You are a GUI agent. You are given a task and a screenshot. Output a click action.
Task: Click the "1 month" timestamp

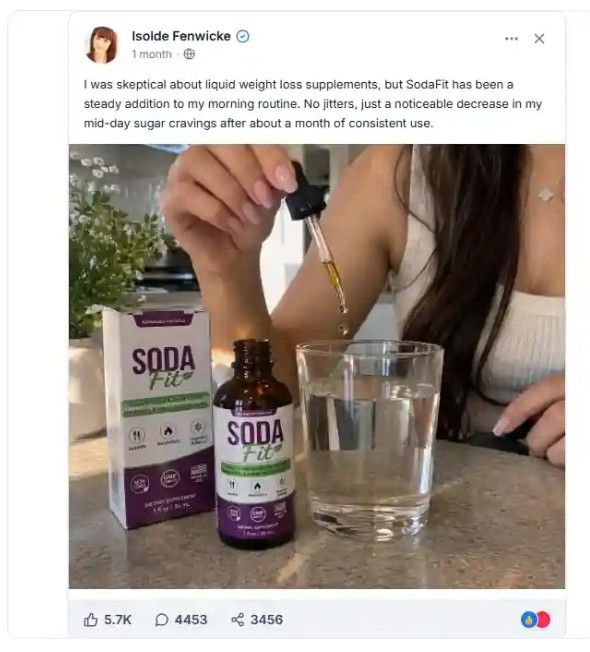coord(152,54)
